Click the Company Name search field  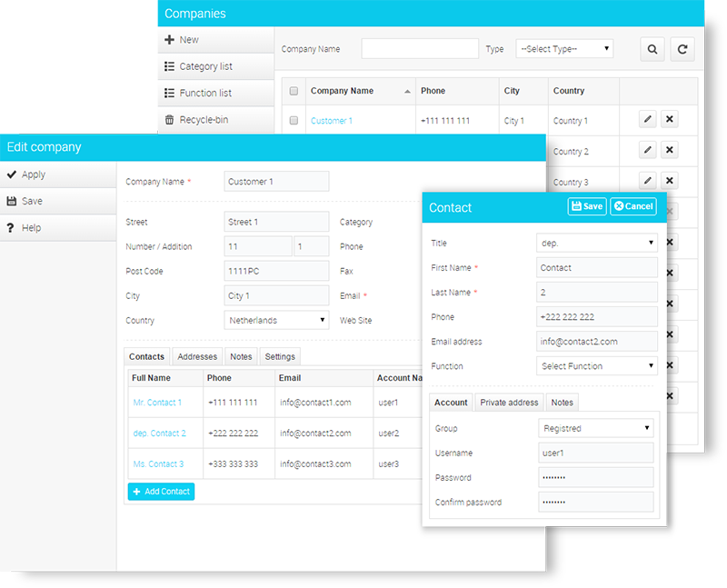(x=420, y=49)
